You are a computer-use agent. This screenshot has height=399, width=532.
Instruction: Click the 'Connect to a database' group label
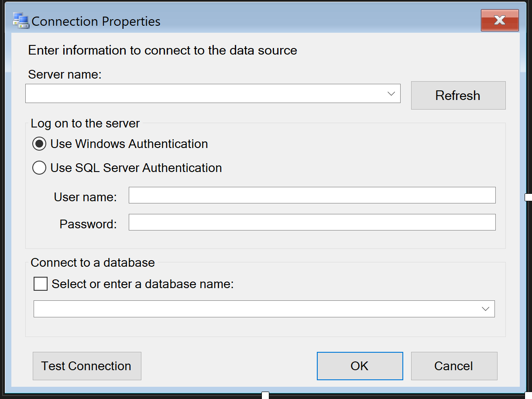click(x=93, y=263)
